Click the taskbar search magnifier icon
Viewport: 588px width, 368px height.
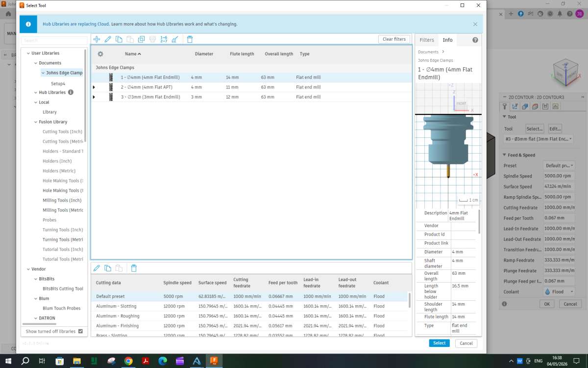pyautogui.click(x=25, y=361)
